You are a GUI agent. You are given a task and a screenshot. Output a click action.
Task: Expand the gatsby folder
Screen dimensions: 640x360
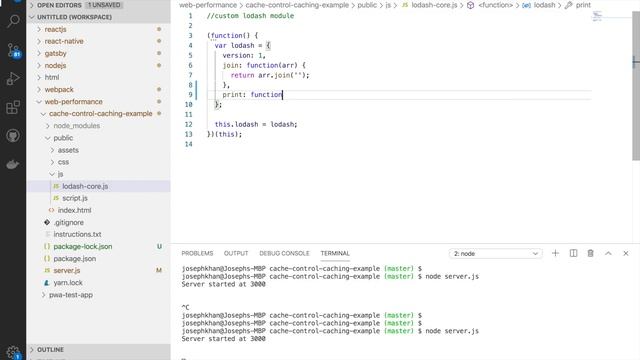pyautogui.click(x=56, y=53)
